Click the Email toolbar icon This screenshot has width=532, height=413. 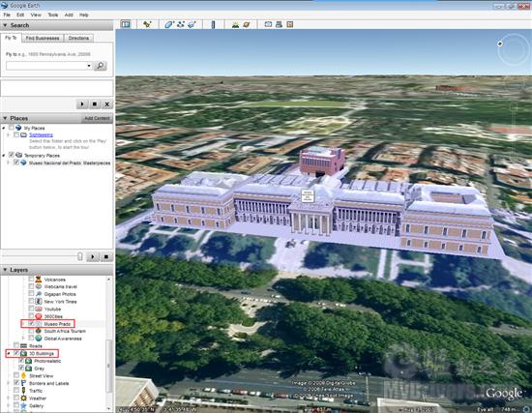(268, 24)
